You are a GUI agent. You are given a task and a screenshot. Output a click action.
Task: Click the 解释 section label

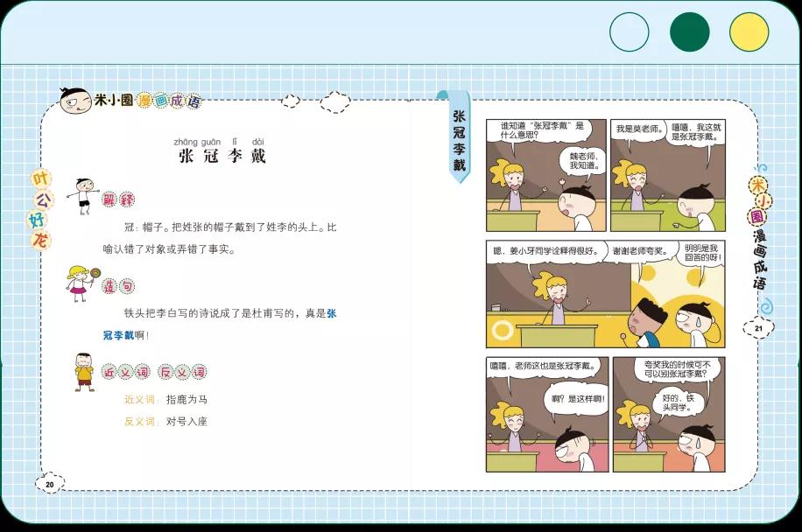coord(118,199)
